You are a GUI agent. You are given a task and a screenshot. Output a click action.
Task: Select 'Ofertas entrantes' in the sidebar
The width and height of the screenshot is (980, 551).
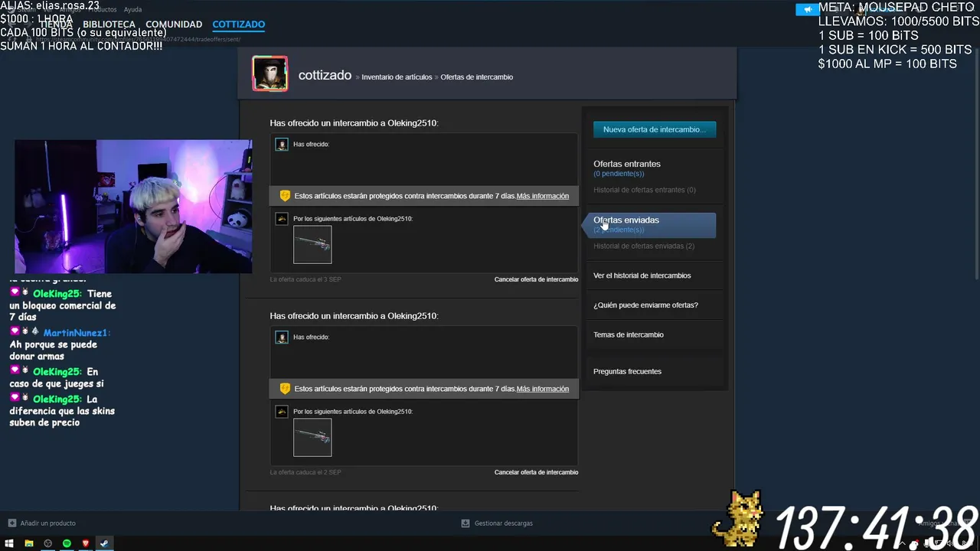(x=627, y=164)
